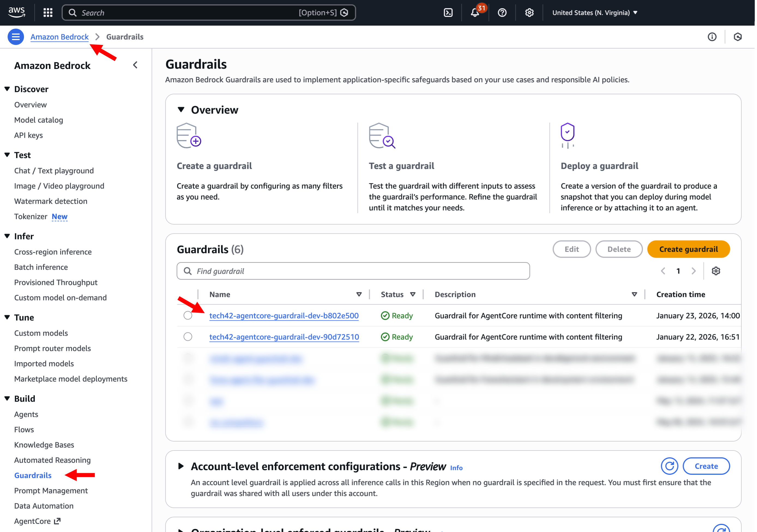Open the help question mark menu
The height and width of the screenshot is (532, 757).
502,13
